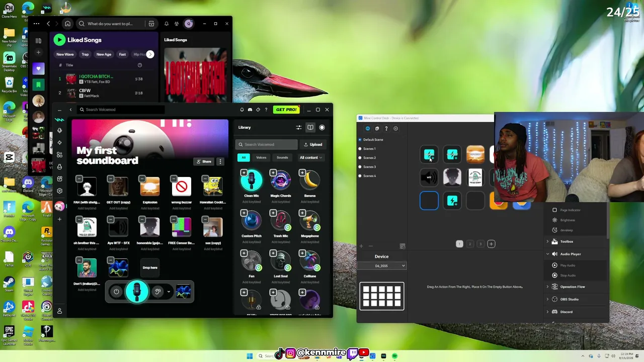The image size is (644, 362).
Task: Toggle Hear Myself ear button
Action: click(157, 292)
